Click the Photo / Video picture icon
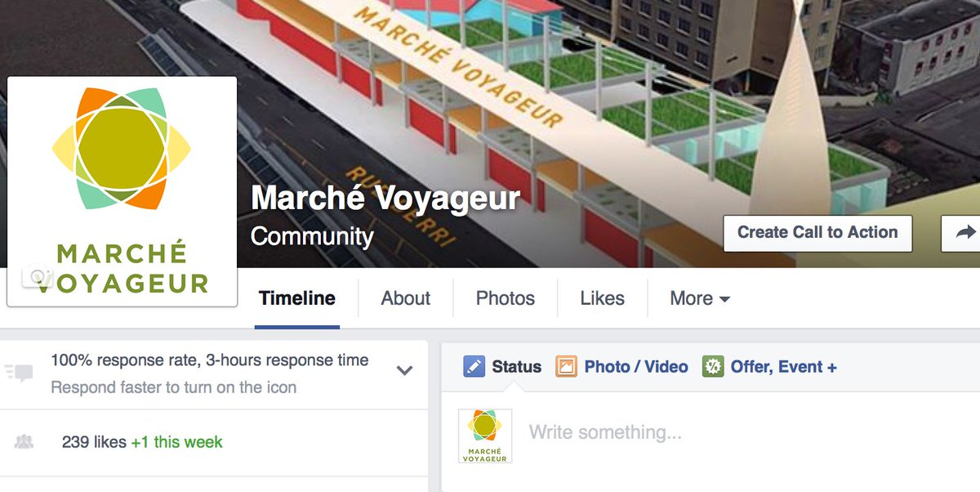Image resolution: width=980 pixels, height=492 pixels. pos(566,367)
